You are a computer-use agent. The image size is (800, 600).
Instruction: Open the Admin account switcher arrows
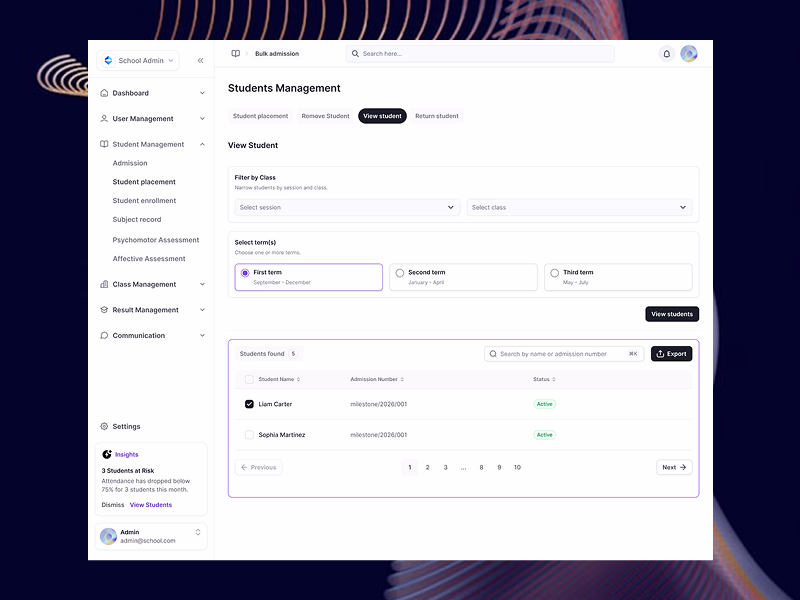[198, 532]
